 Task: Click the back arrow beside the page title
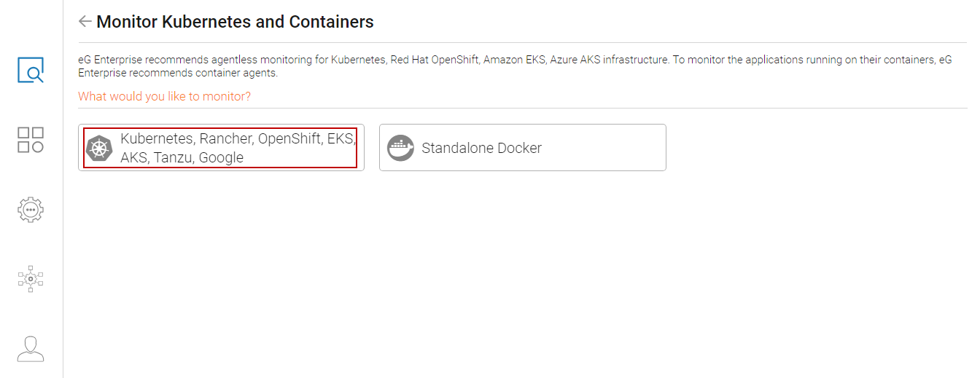[85, 22]
